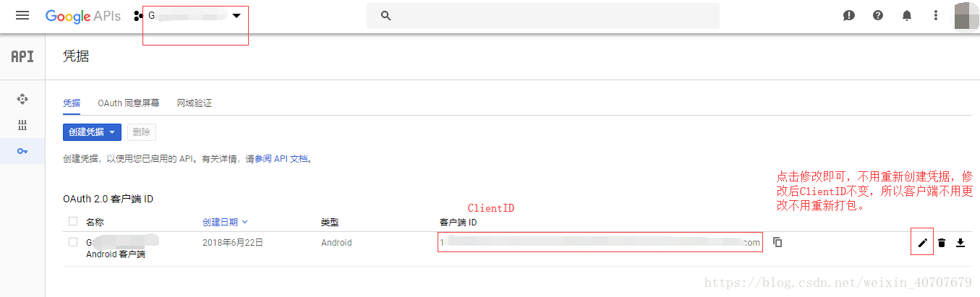Switch to the 网域验证 tab

pyautogui.click(x=195, y=103)
